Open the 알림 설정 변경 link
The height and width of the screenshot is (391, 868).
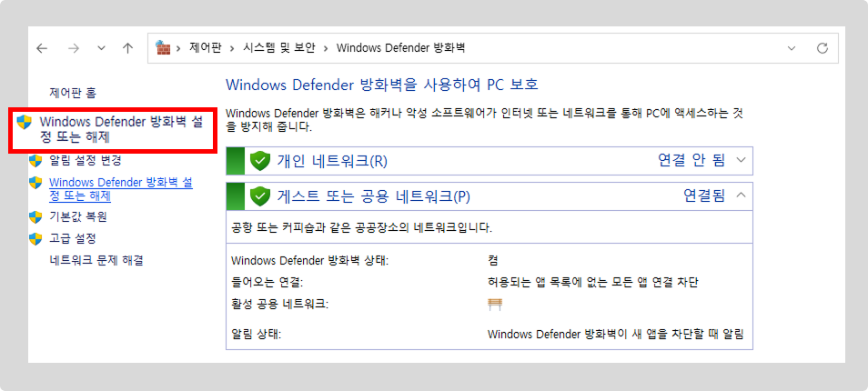pos(85,161)
